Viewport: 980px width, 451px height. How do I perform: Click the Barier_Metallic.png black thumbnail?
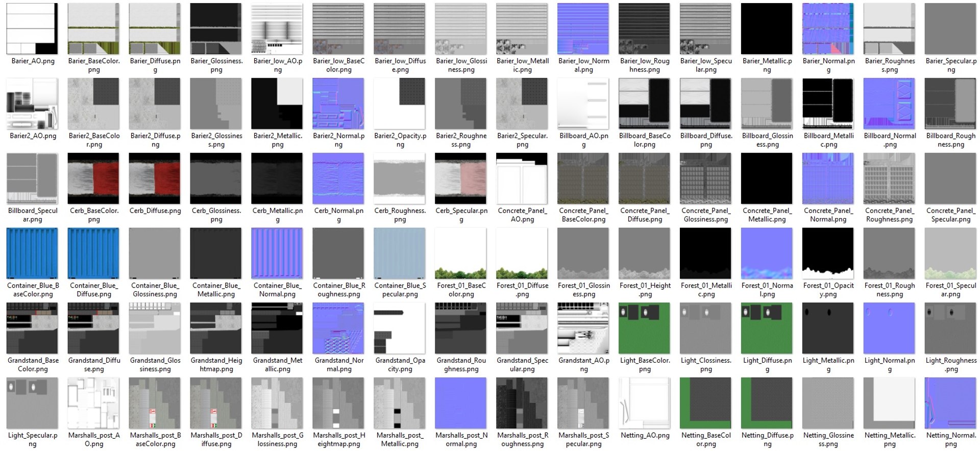767,29
